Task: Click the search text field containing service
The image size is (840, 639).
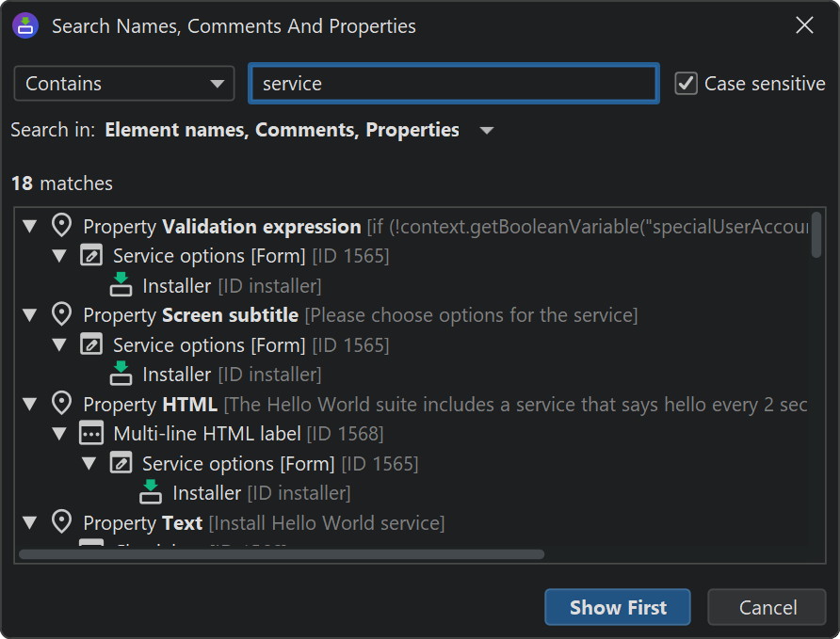Action: tap(453, 84)
